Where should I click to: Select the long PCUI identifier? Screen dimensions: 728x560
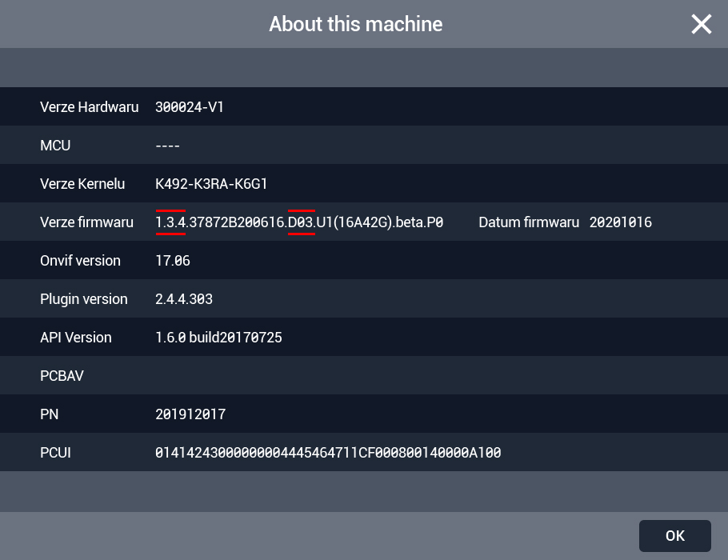[328, 453]
